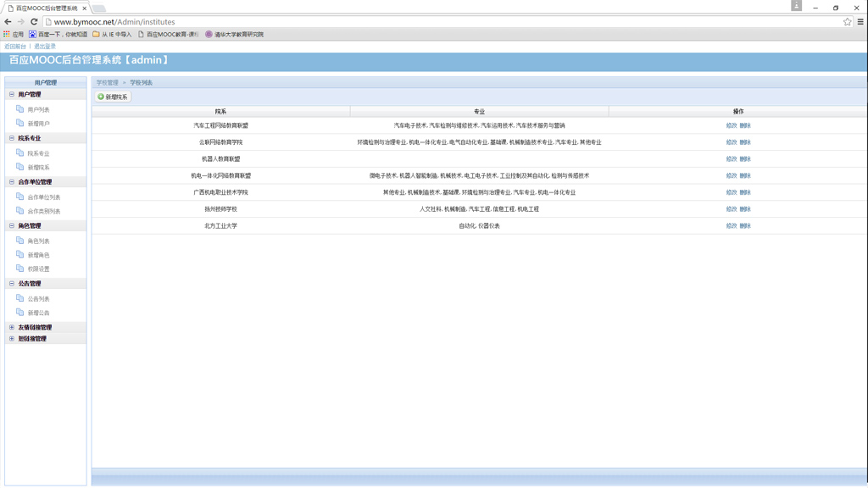Screen dimensions: 868x488
Task: Click the green plus icon on 新增院系
Action: click(101, 97)
